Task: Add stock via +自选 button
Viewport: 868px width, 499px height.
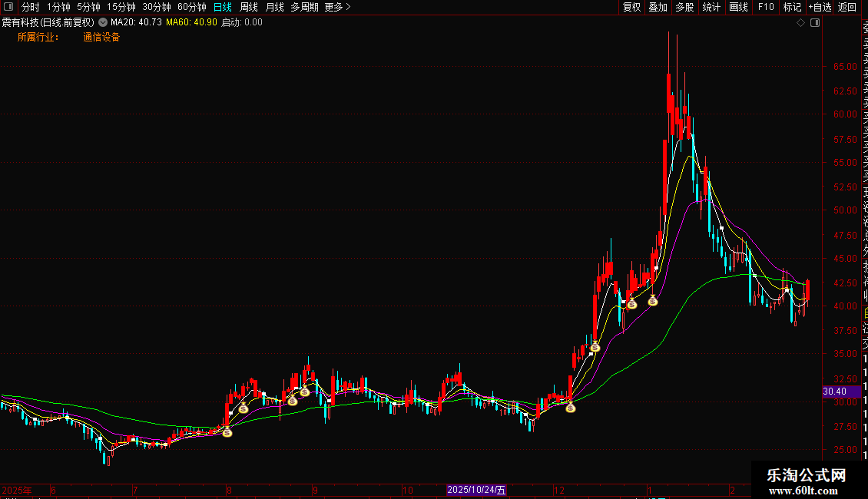Action: click(x=820, y=7)
